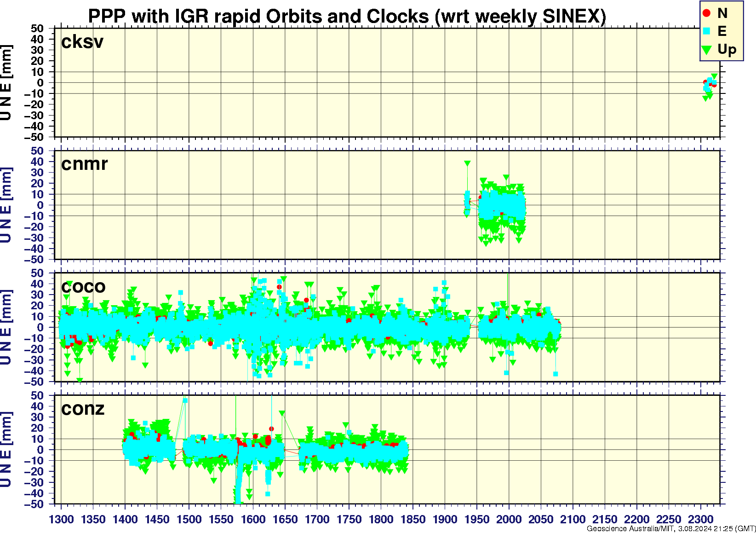Click x-axis tick label 2000

509,519
